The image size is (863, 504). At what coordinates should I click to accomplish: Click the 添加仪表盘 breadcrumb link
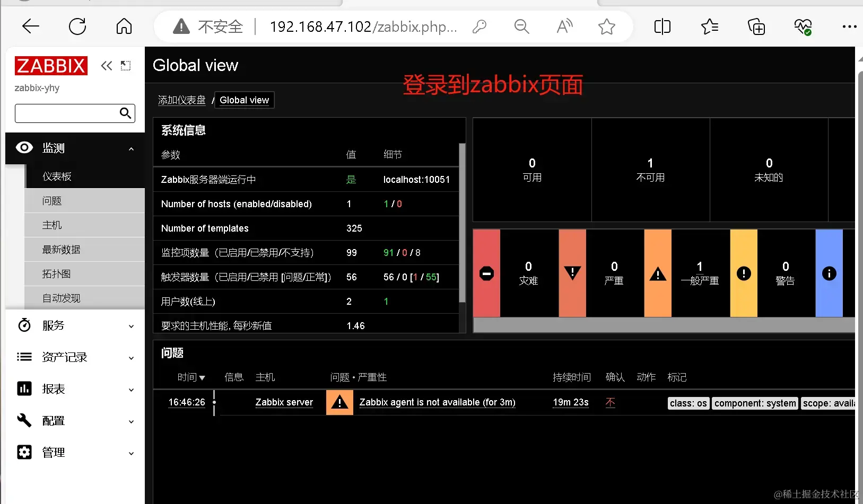click(x=181, y=100)
